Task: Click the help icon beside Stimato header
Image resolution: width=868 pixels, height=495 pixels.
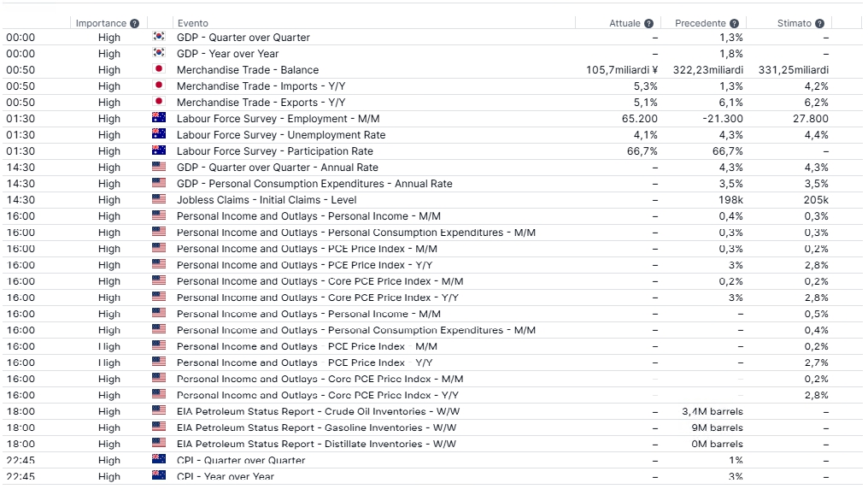Action: pyautogui.click(x=819, y=24)
